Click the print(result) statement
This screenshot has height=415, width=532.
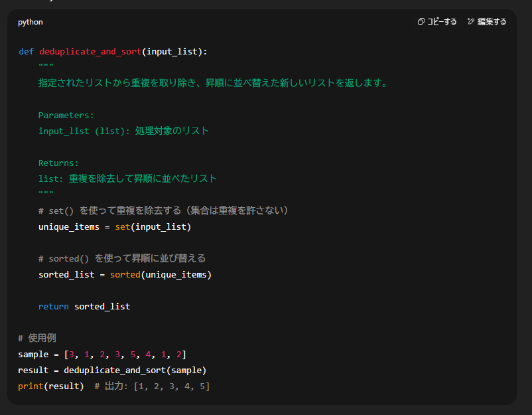pyautogui.click(x=51, y=386)
